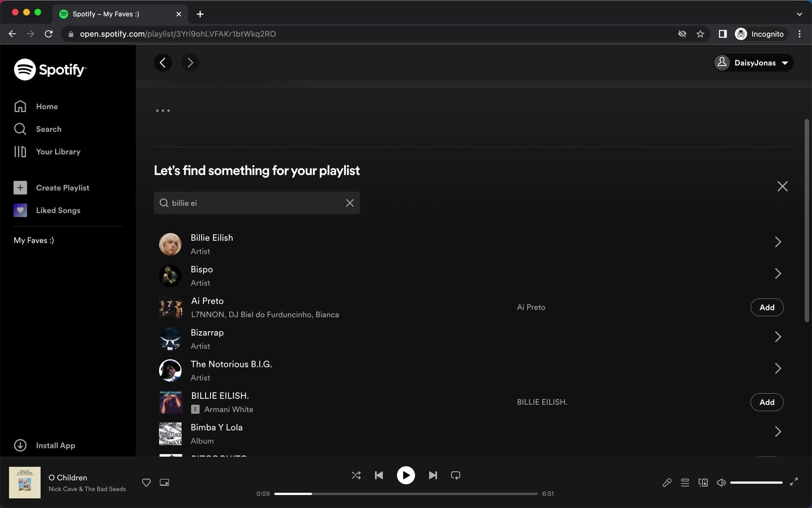Image resolution: width=812 pixels, height=508 pixels.
Task: Click the queue/playlist view icon
Action: point(685,482)
